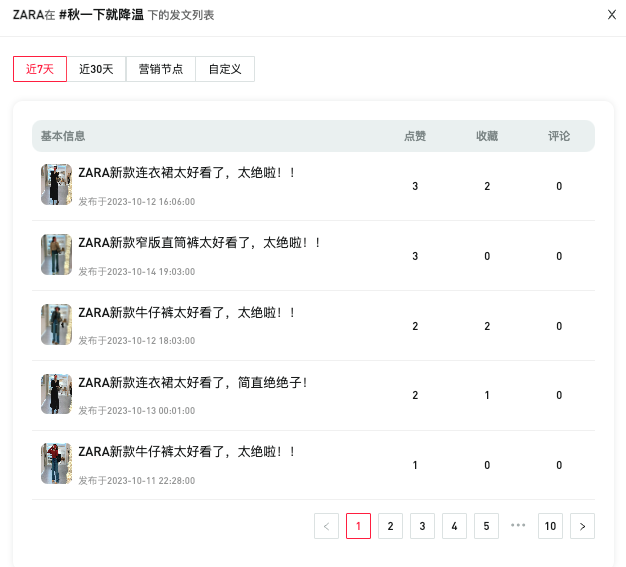626x567 pixels.
Task: Click timestamp 发布于2023-10-13 00:01:00
Action: pyautogui.click(x=137, y=410)
